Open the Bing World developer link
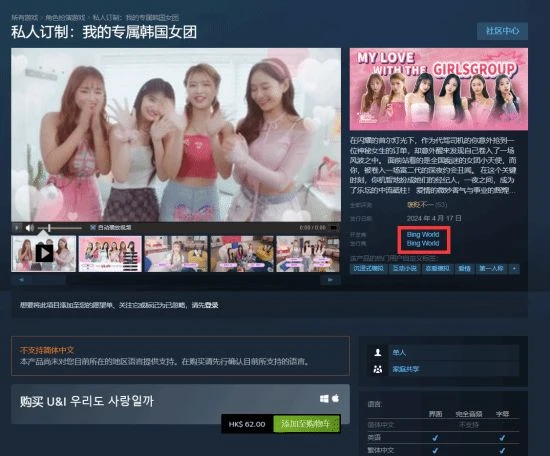 423,234
